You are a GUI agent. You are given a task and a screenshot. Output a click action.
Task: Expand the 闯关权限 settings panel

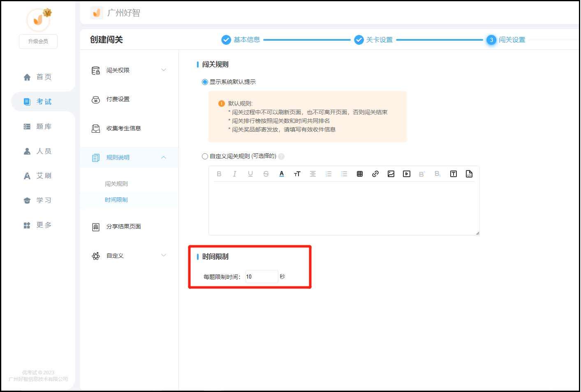(129, 70)
